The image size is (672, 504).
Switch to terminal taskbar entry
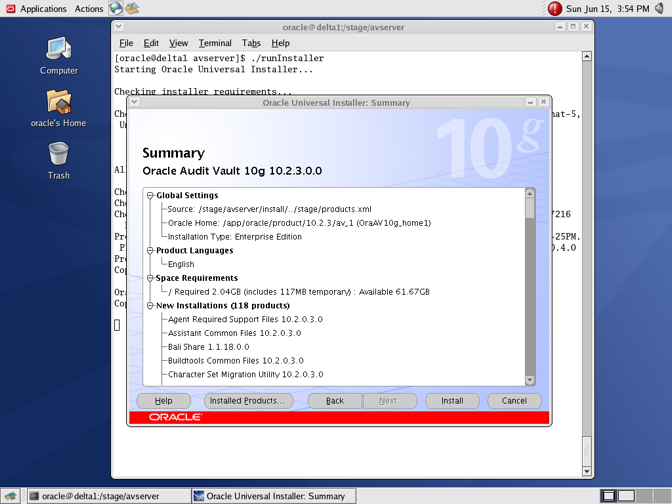click(x=109, y=496)
